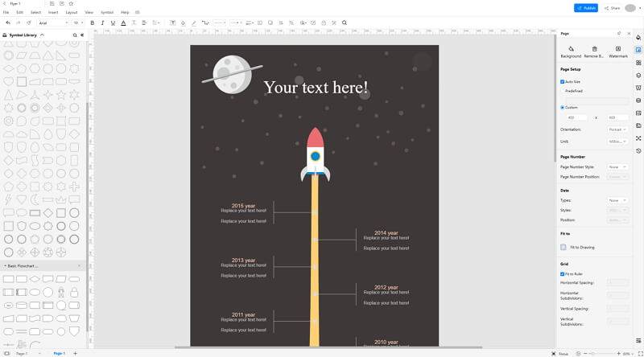This screenshot has width=644, height=357.
Task: Add a new page with plus button
Action: click(75, 353)
